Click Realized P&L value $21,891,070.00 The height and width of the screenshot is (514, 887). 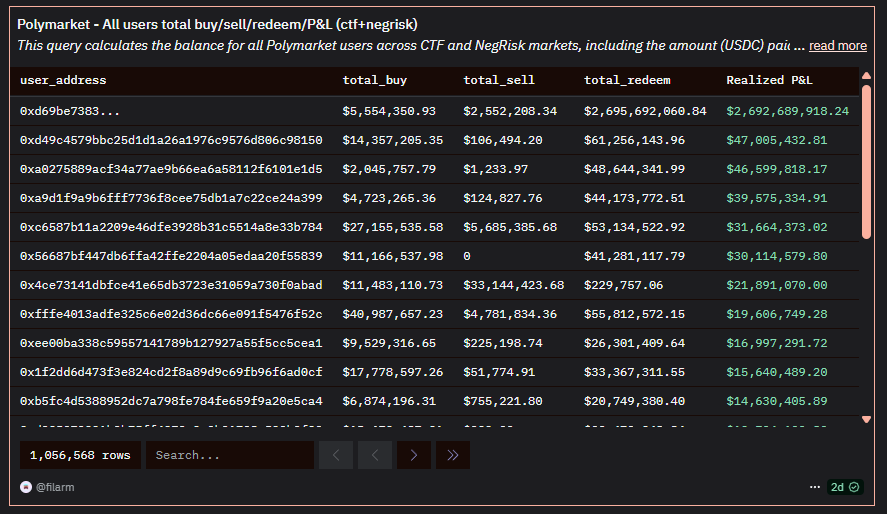(x=777, y=285)
